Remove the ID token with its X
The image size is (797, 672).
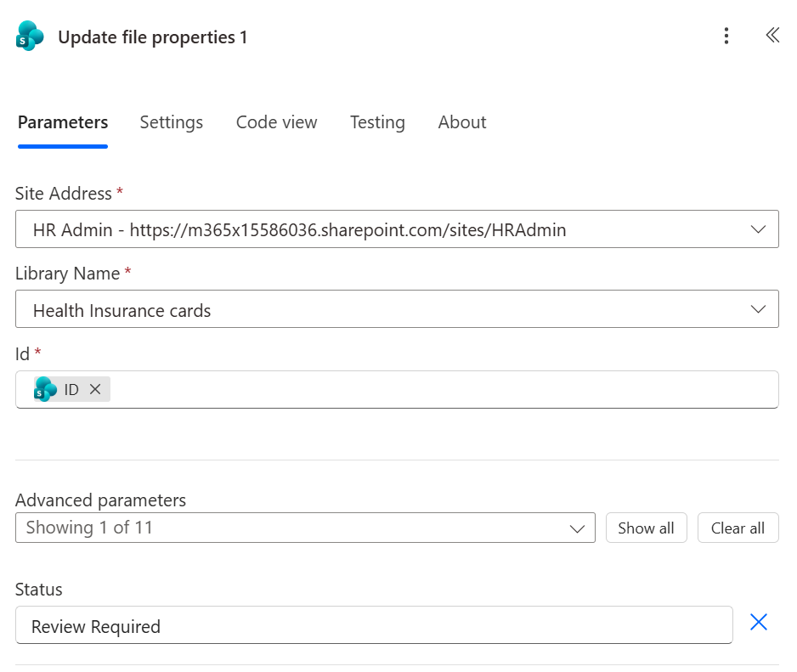(95, 389)
